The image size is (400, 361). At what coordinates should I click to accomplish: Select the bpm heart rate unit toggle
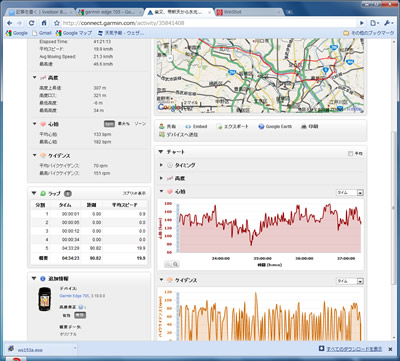pos(109,124)
